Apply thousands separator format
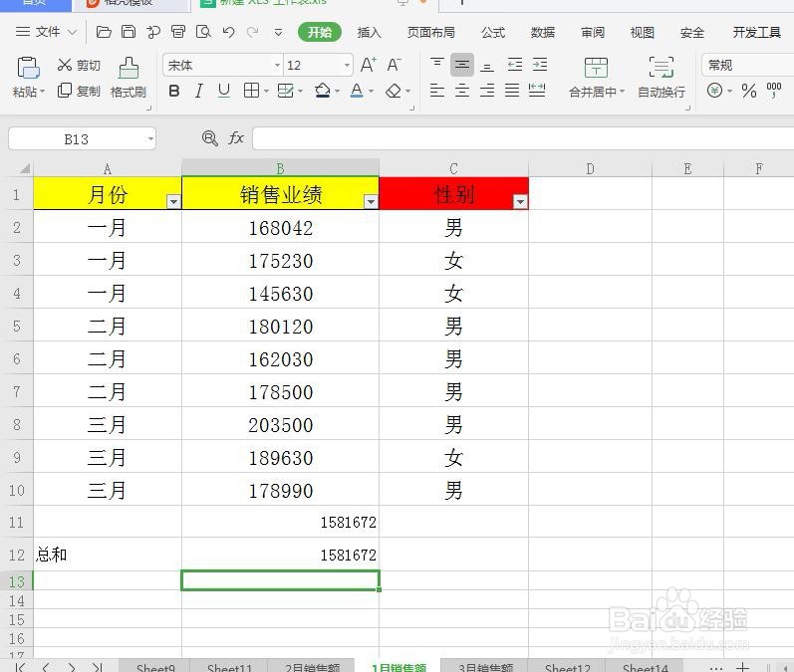The height and width of the screenshot is (672, 794). point(774,90)
